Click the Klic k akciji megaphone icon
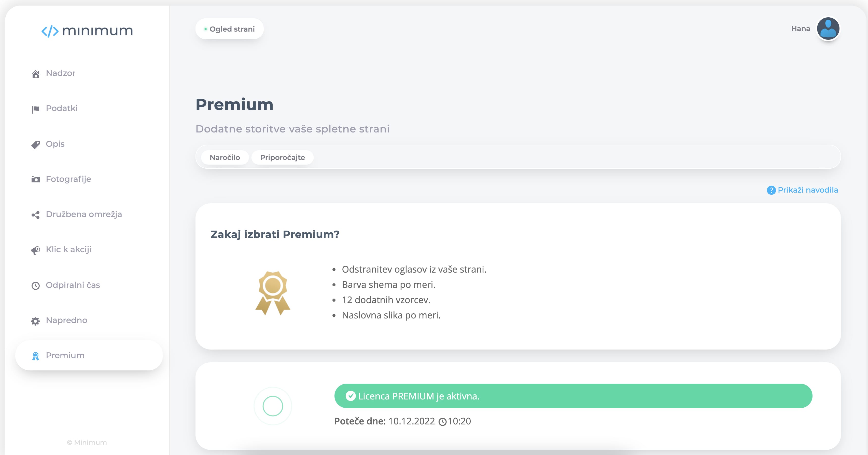The image size is (868, 455). pos(35,250)
